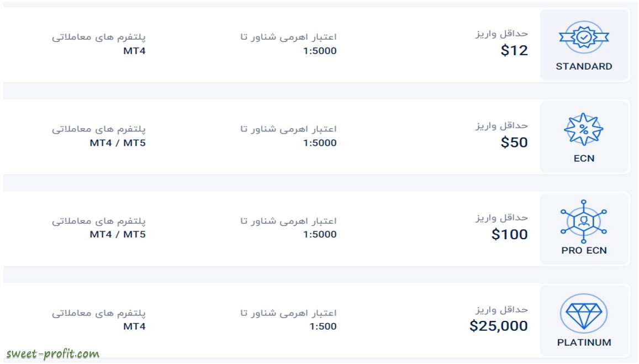
Task: Click the STANDARD account badge icon
Action: [584, 37]
